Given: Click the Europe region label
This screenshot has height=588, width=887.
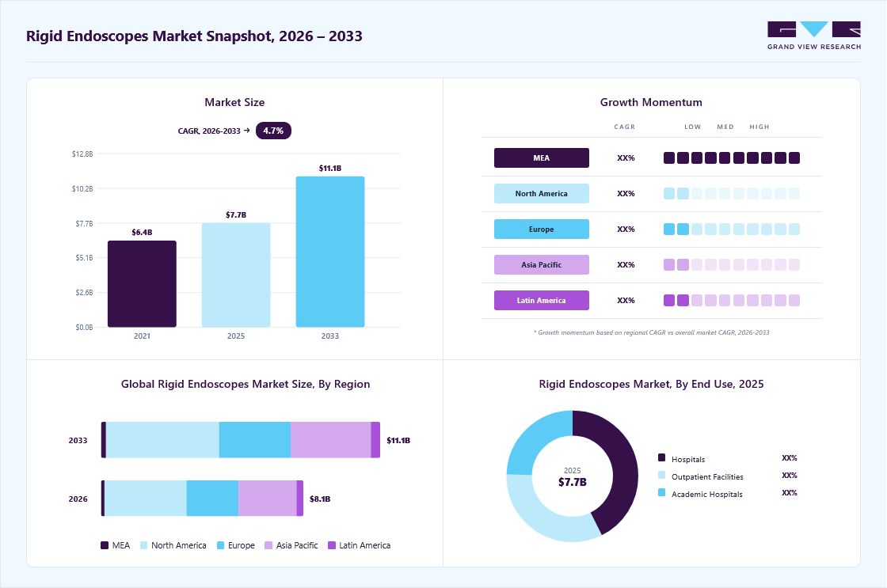Looking at the screenshot, I should (542, 229).
